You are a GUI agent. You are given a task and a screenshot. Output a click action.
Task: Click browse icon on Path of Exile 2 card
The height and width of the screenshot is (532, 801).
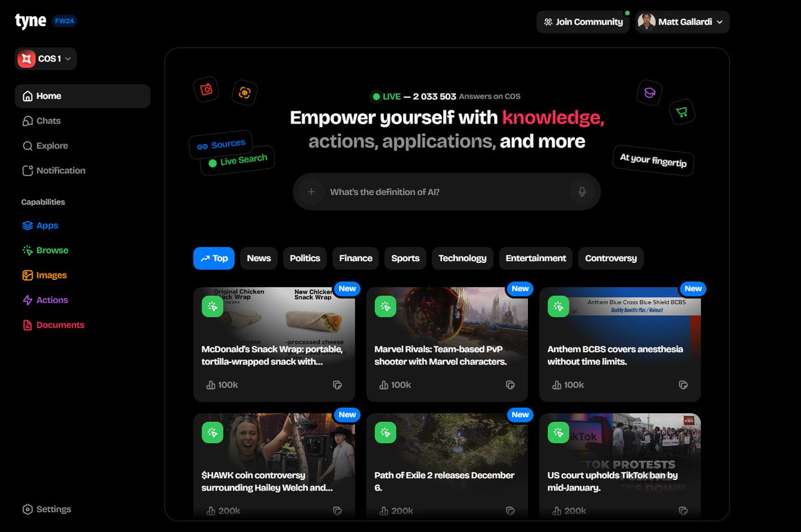point(385,433)
